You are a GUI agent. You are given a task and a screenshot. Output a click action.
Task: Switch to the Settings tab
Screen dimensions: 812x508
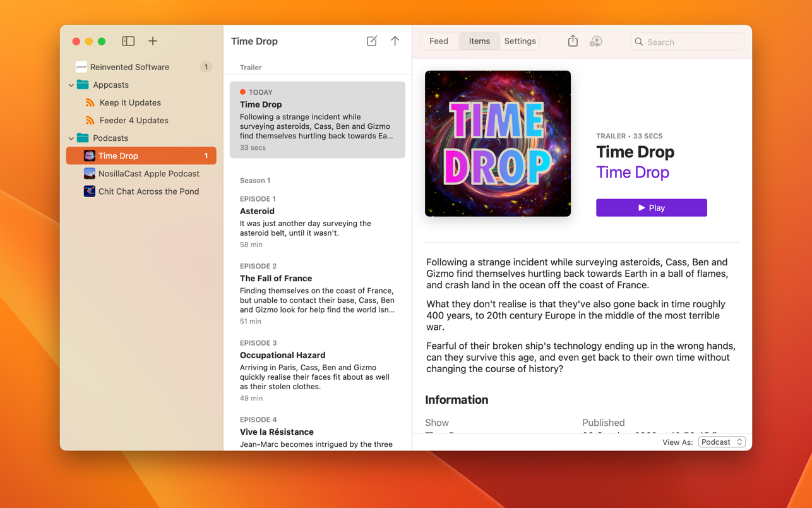[520, 41]
